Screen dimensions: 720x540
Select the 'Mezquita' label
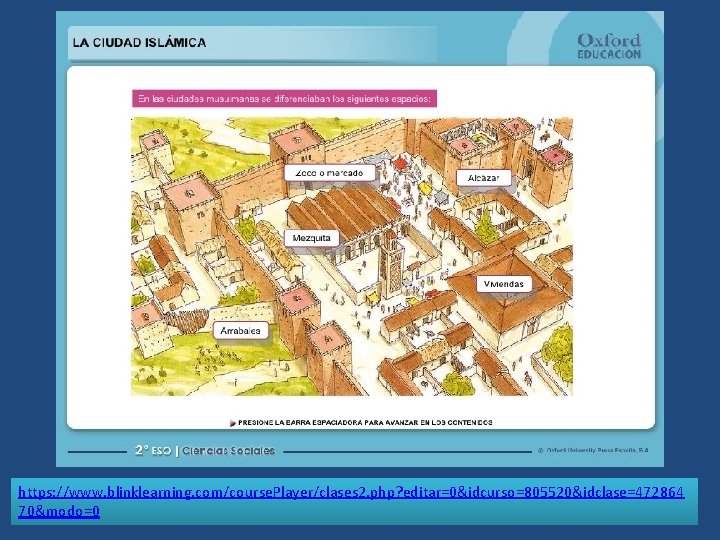[312, 238]
